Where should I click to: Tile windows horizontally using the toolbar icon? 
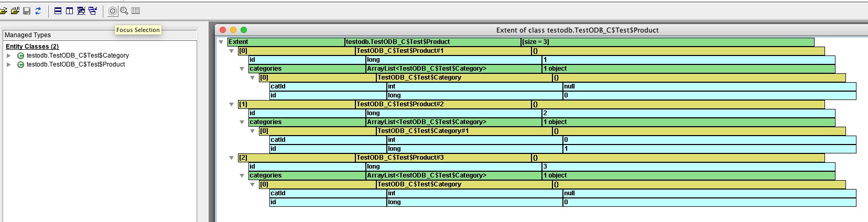tap(58, 10)
